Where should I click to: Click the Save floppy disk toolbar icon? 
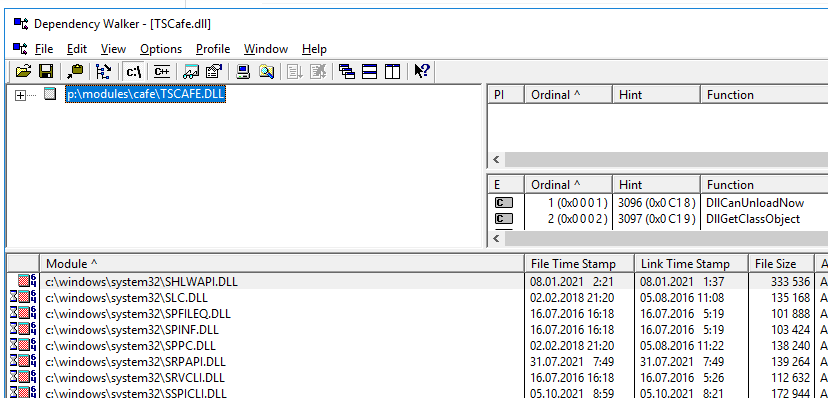(x=46, y=71)
